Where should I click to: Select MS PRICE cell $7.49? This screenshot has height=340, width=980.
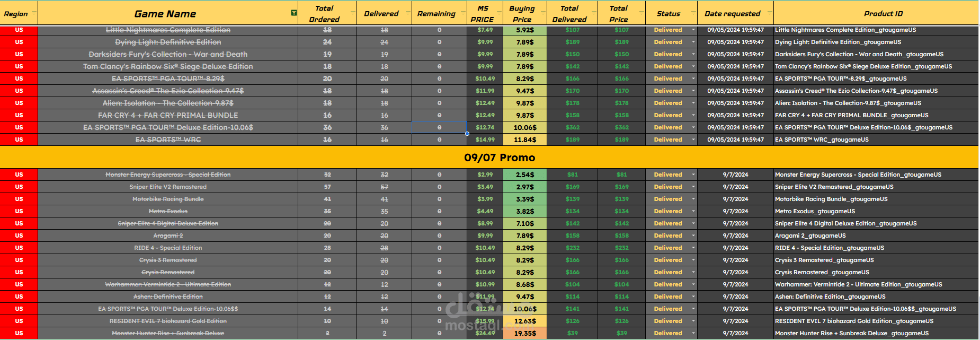(x=485, y=30)
